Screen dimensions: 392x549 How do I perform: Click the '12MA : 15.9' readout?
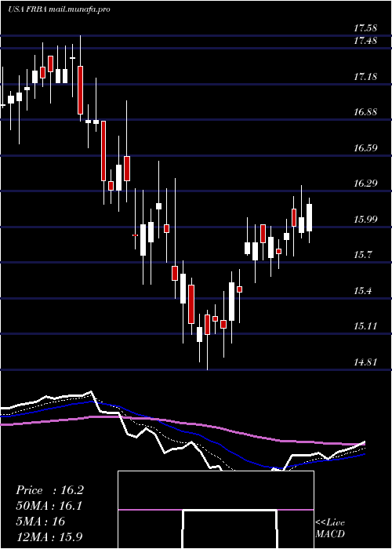(x=49, y=536)
